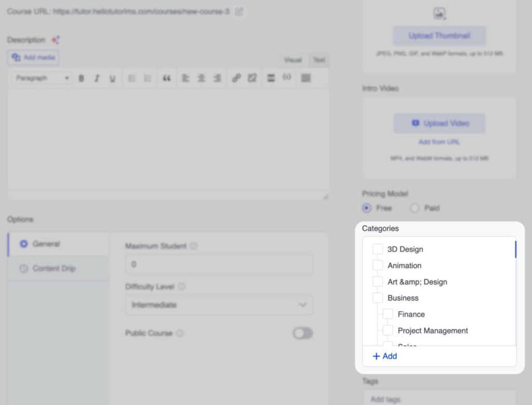532x405 pixels.
Task: Open the Paragraph format dropdown
Action: coord(42,78)
